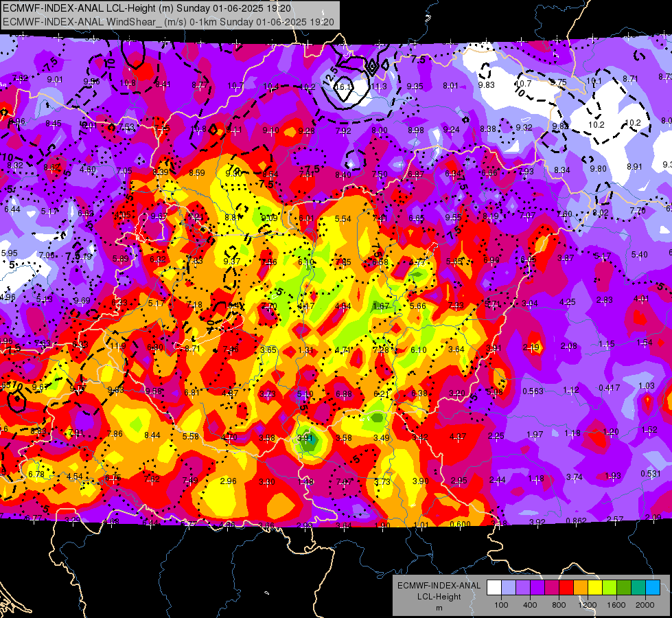This screenshot has width=672, height=618.
Task: Click the 5.40 grid value
Action: click(640, 254)
